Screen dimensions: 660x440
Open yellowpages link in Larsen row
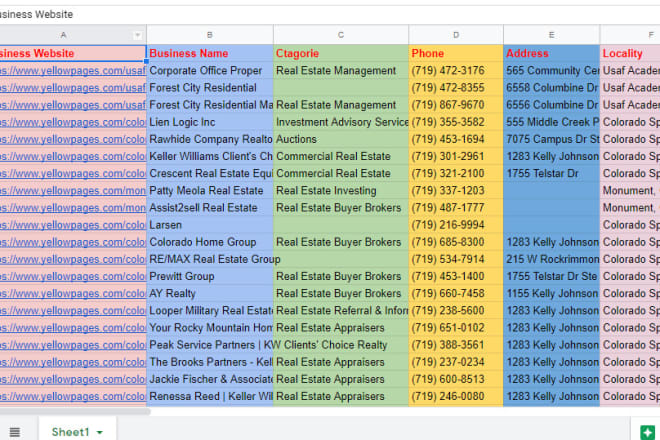click(x=73, y=225)
